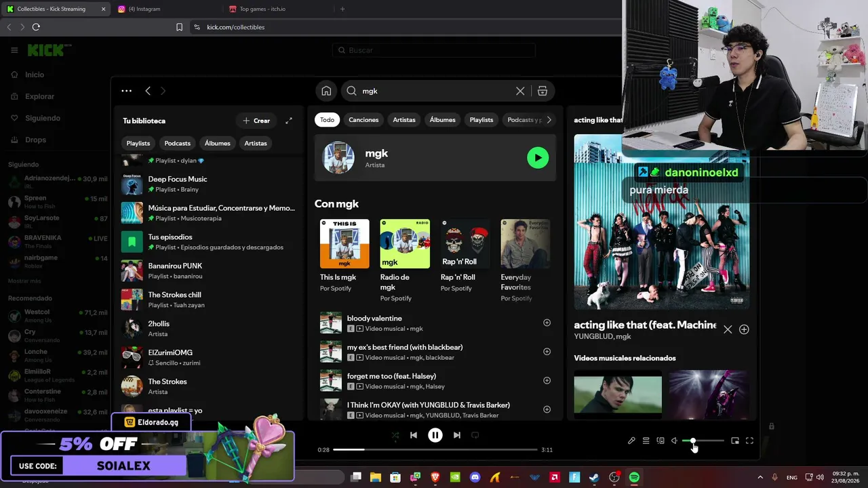Toggle repeat mode in the player
Image resolution: width=868 pixels, height=488 pixels.
click(475, 435)
